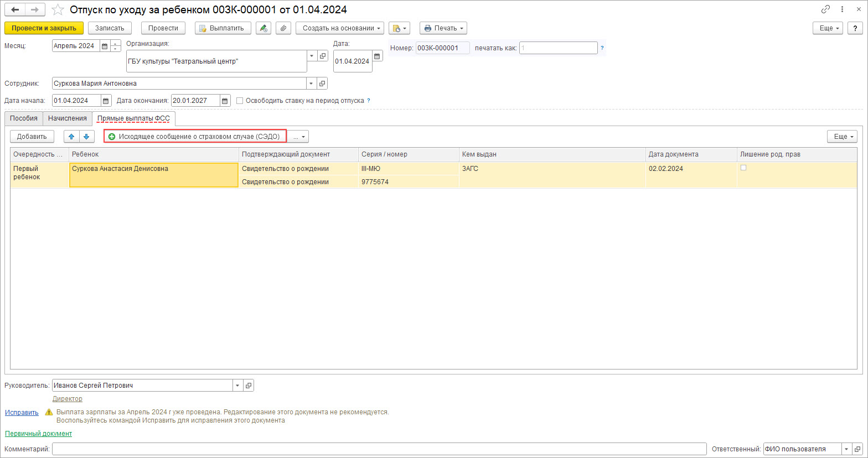Copy link using the chain icon
This screenshot has height=458, width=868.
point(825,9)
